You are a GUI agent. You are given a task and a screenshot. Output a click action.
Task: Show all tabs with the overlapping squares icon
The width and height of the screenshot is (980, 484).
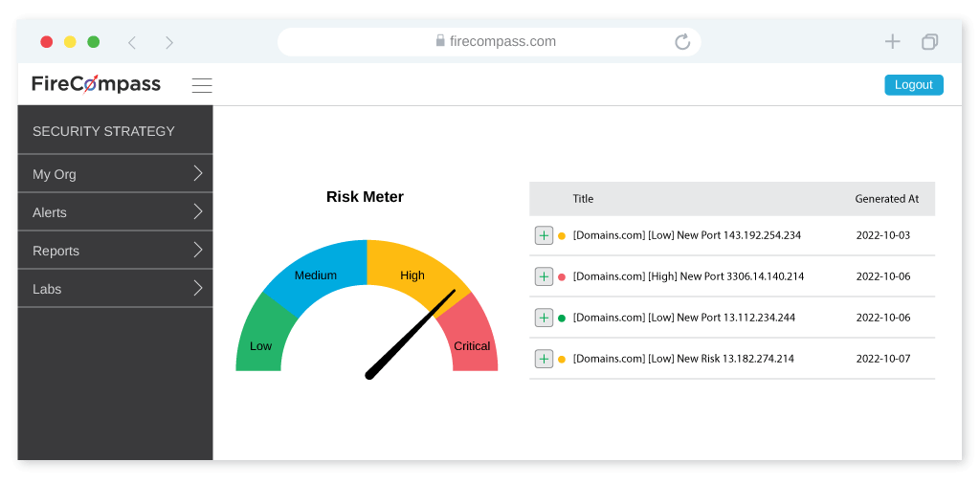pos(929,42)
